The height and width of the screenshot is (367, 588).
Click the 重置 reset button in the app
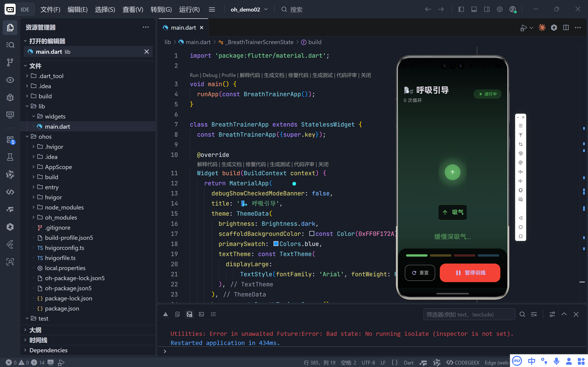click(420, 273)
